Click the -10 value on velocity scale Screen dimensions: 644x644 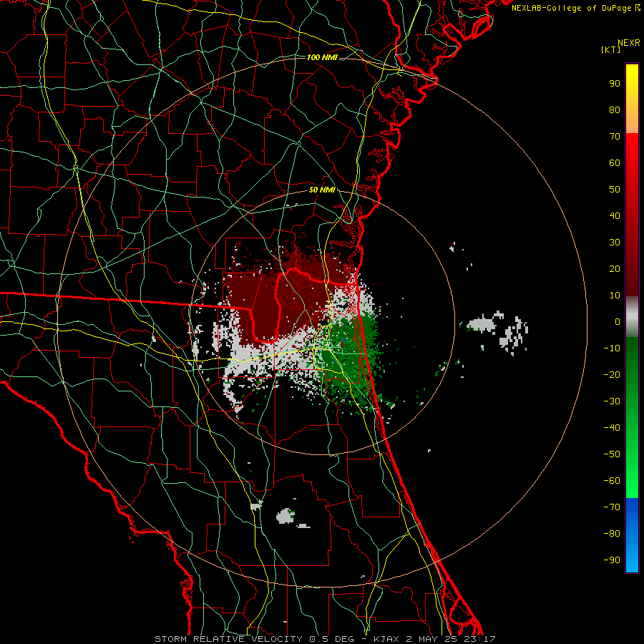click(612, 348)
